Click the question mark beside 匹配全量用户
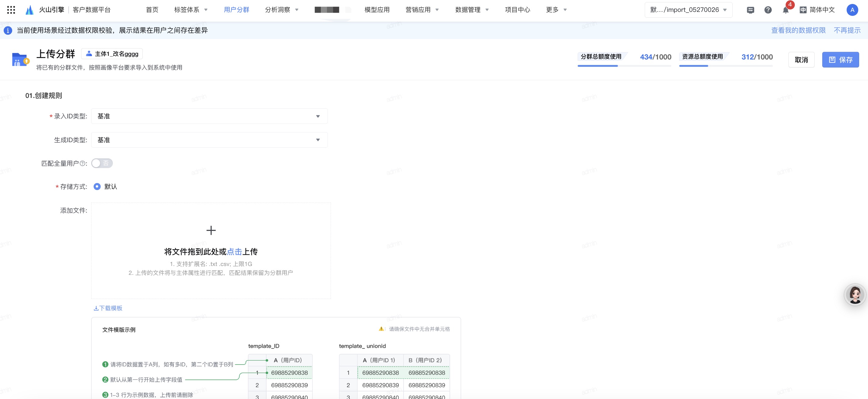 82,164
